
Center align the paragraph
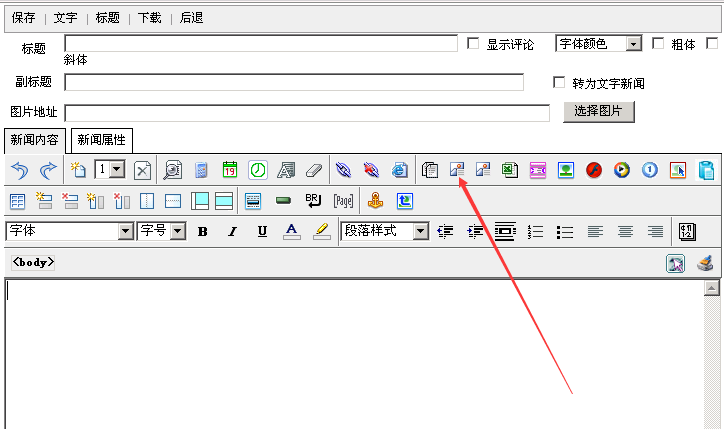(625, 231)
